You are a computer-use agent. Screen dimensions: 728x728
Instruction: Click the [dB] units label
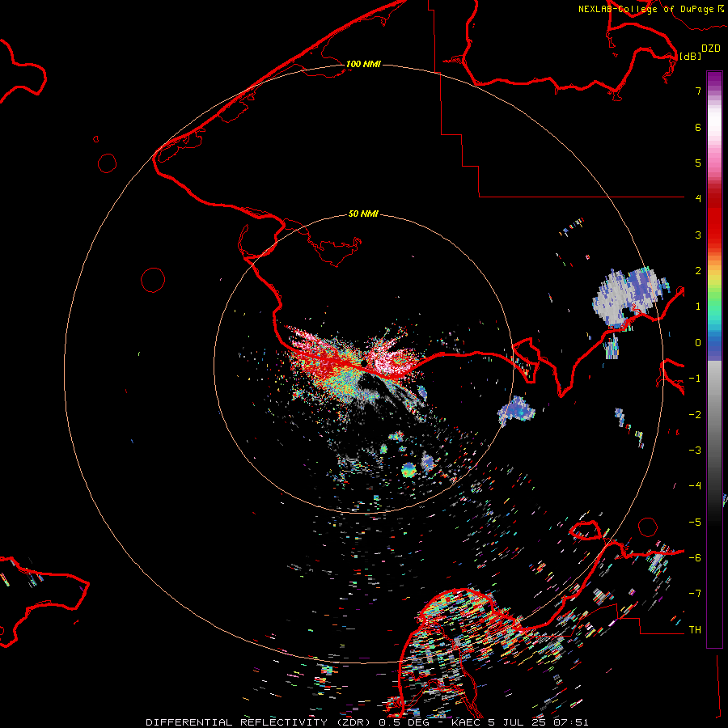(x=690, y=56)
